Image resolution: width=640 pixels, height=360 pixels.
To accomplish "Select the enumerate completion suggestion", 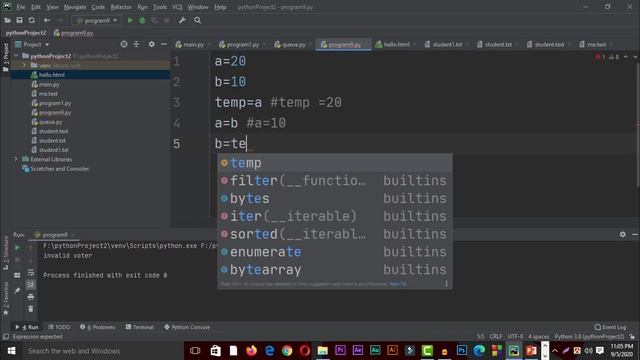I will pos(335,252).
